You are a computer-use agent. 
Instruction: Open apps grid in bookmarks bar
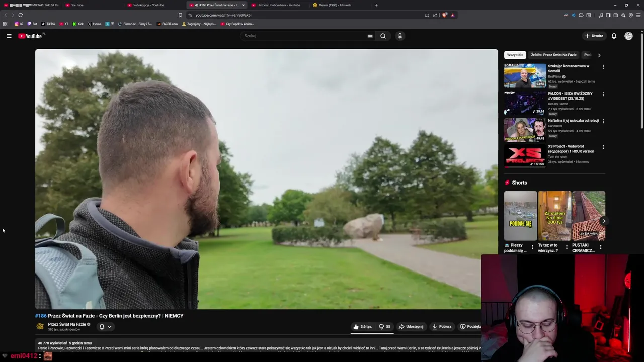coord(5,24)
